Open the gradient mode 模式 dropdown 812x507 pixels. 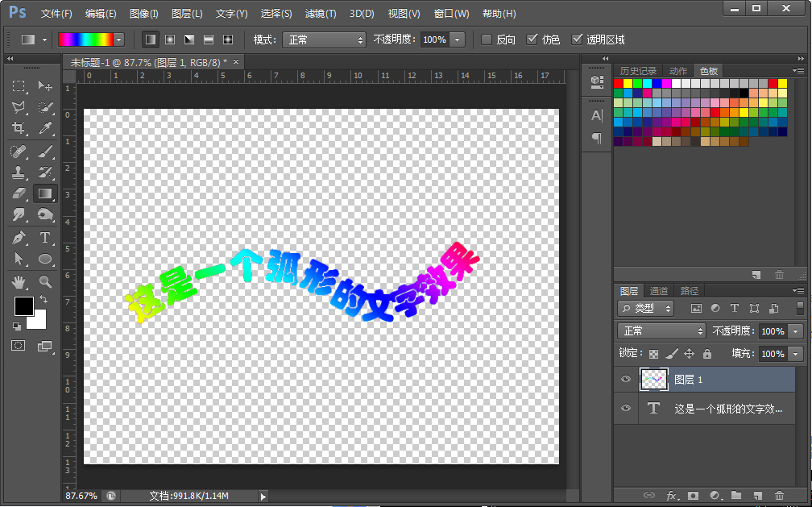coord(324,40)
